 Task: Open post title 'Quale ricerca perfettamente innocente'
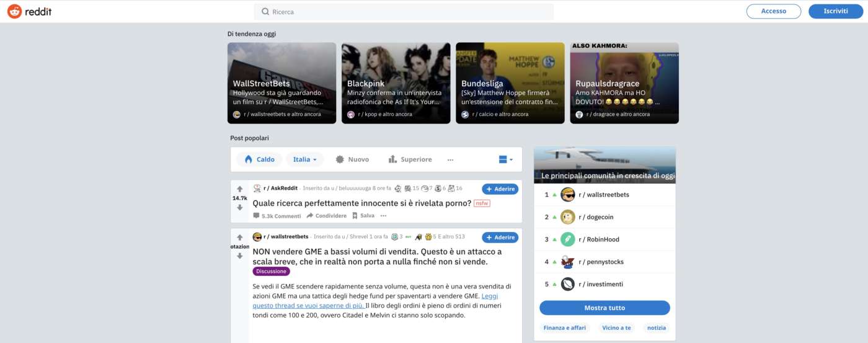coord(361,203)
